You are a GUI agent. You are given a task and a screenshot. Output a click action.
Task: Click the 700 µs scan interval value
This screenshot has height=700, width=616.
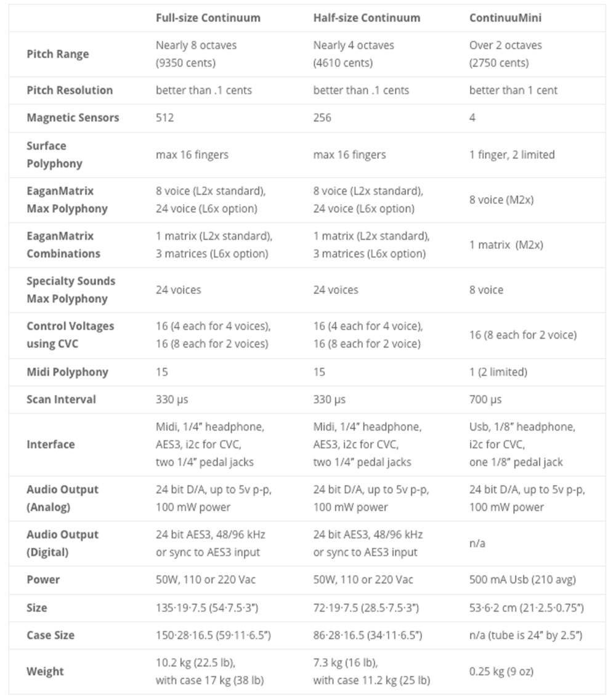click(485, 399)
